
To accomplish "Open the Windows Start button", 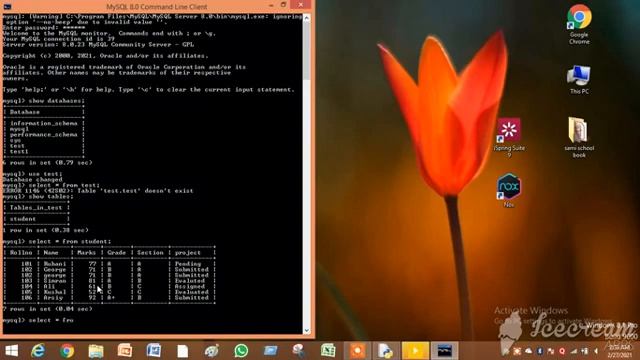I will pyautogui.click(x=12, y=351).
